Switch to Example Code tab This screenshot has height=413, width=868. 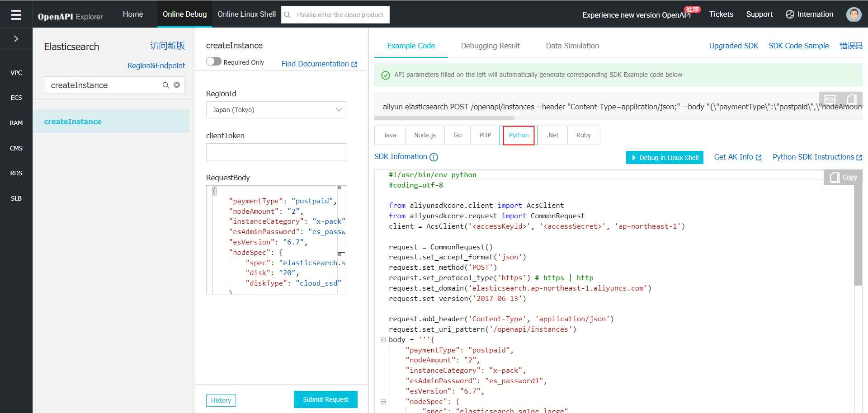411,46
